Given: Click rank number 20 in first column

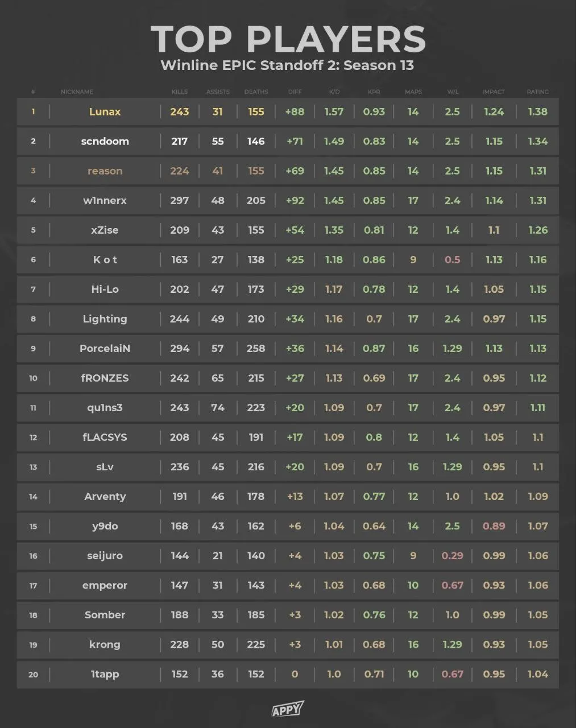Looking at the screenshot, I should (x=33, y=675).
